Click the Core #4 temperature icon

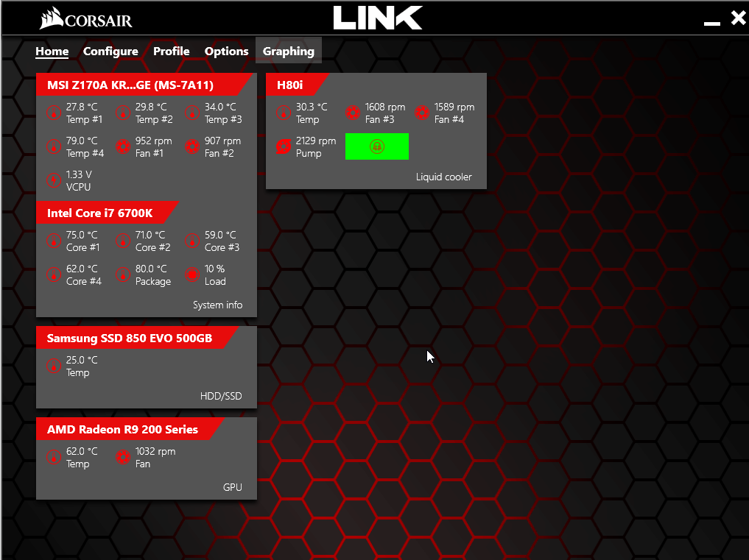pos(54,274)
